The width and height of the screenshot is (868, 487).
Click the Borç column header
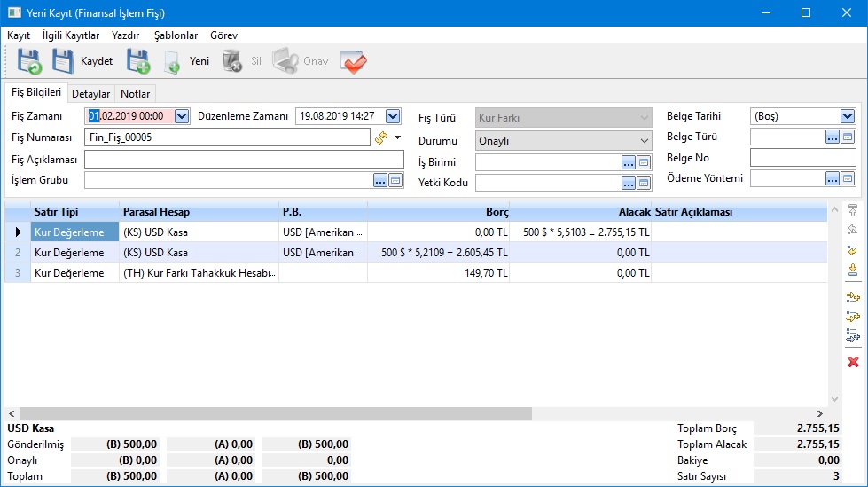point(438,212)
